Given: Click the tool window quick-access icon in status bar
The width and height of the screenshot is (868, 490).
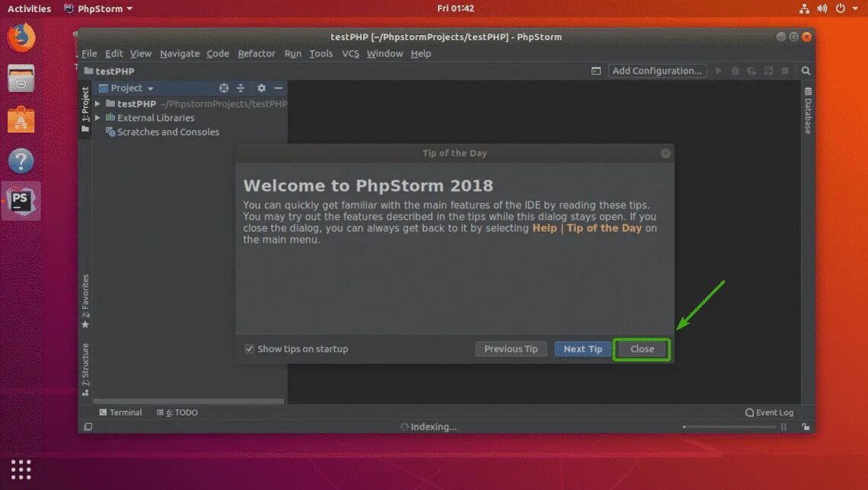Looking at the screenshot, I should tap(88, 427).
